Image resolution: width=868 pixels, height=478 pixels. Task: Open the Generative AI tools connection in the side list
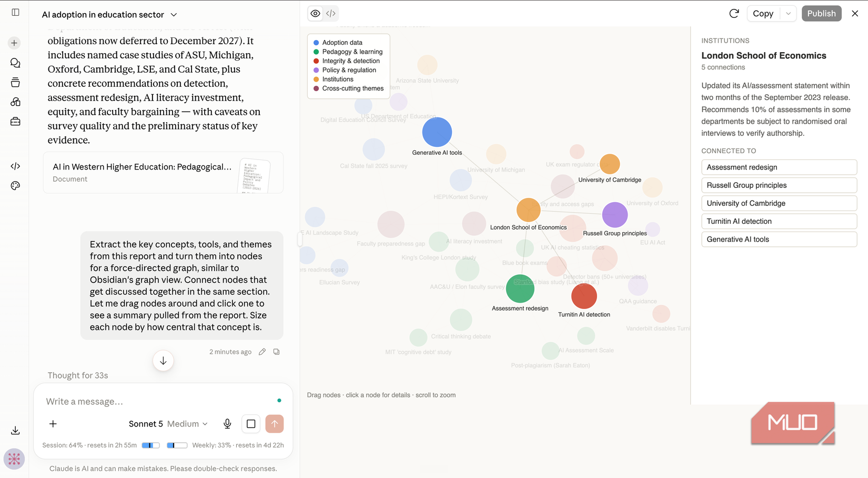779,239
